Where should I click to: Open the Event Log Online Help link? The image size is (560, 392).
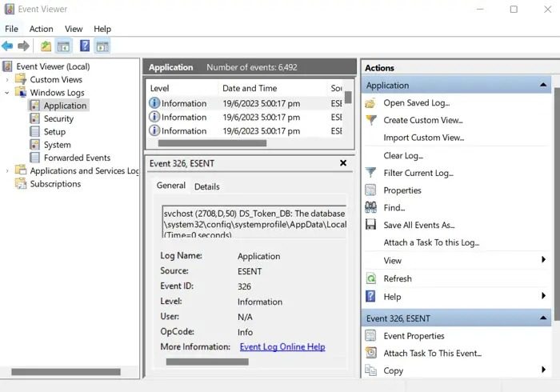click(282, 346)
